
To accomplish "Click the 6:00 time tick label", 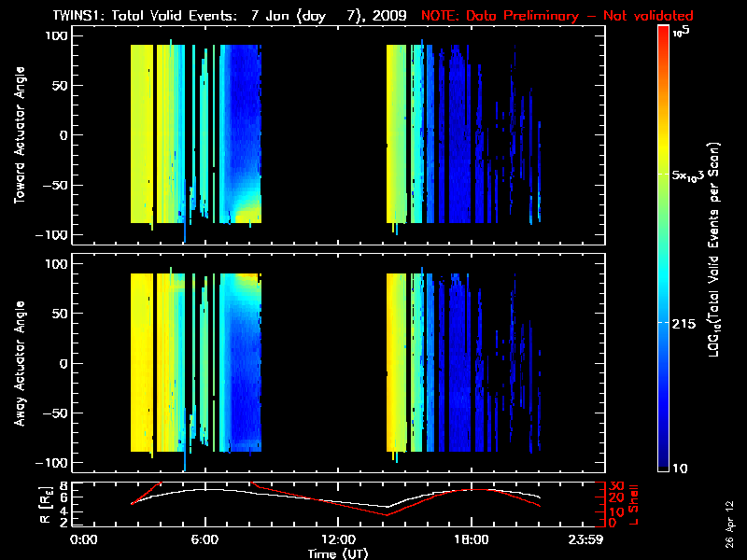I will click(205, 539).
